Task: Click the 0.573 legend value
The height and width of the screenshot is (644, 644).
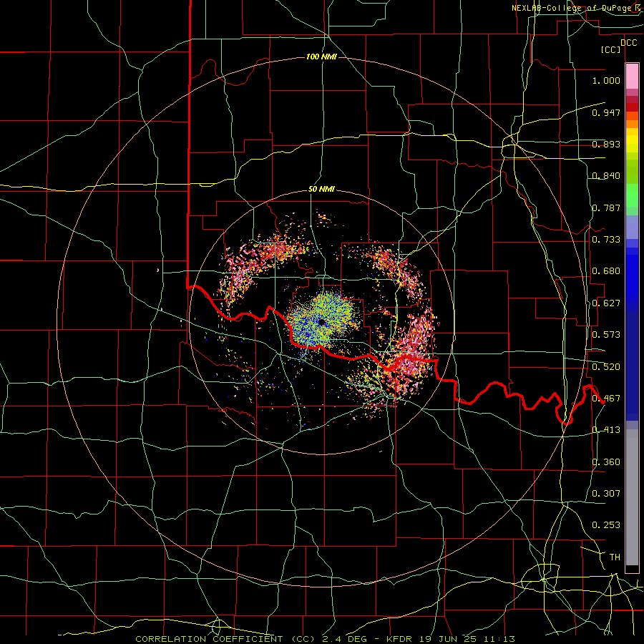Action: (606, 334)
